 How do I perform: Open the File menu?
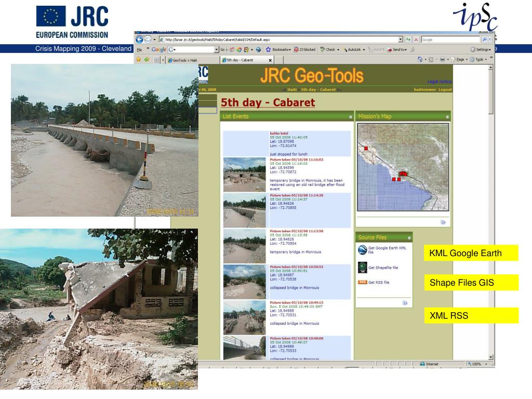click(x=139, y=50)
